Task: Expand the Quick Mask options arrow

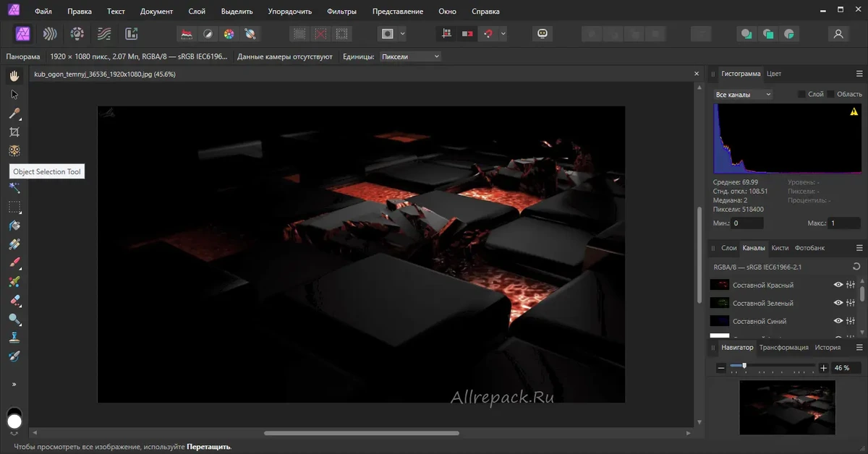Action: coord(403,33)
